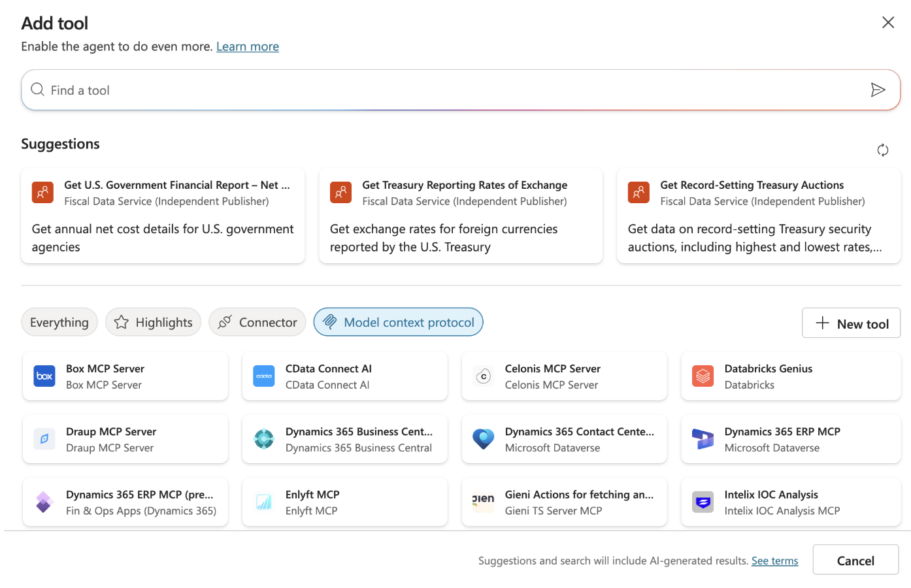Open Get data on record-setting Treasury suggestion

(759, 216)
